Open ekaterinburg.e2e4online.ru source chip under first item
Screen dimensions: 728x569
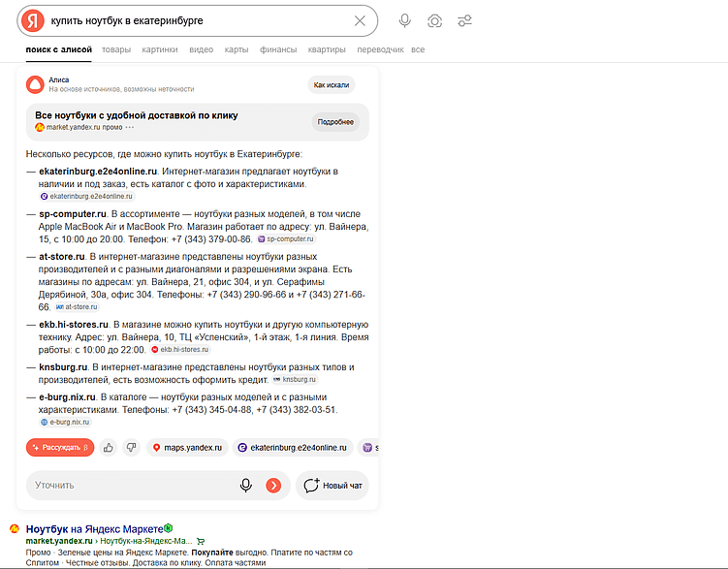[87, 197]
